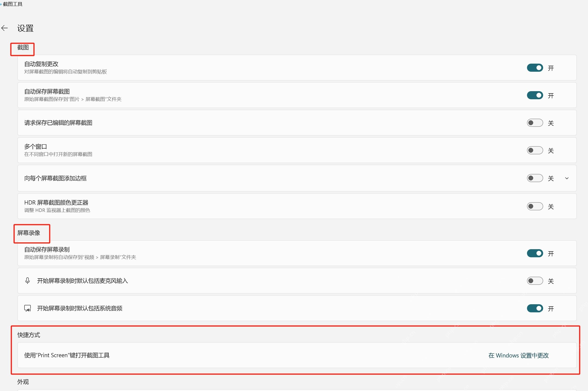
Task: Turn off 自动复制更改 toggle
Action: click(x=535, y=68)
